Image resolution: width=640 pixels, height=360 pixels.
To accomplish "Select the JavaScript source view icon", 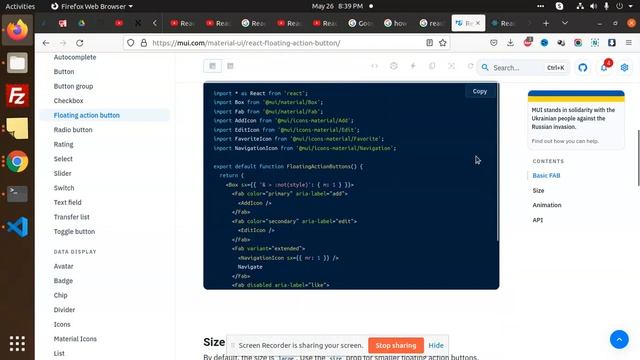I will [213, 66].
